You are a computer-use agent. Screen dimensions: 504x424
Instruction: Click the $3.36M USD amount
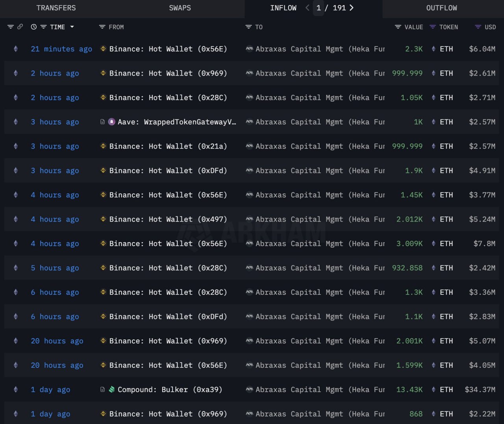[x=482, y=292]
